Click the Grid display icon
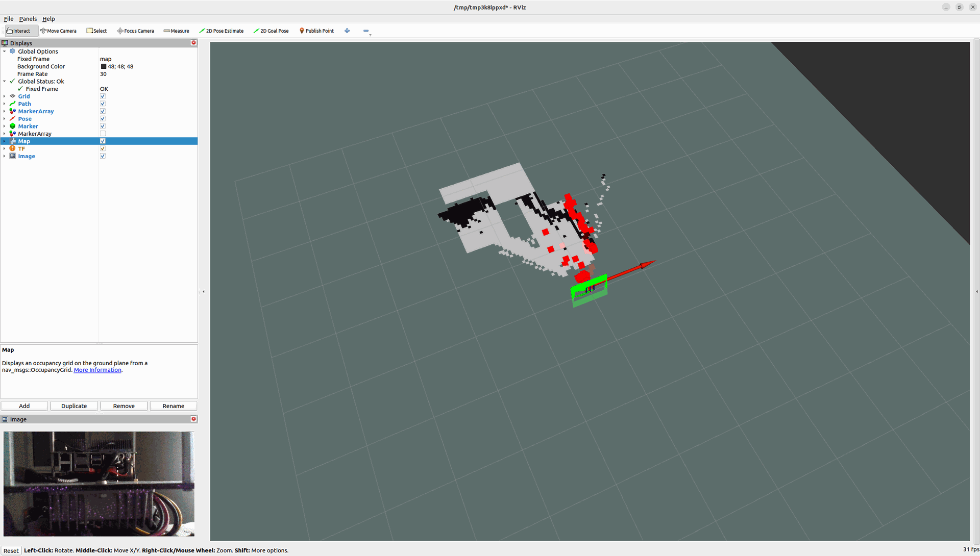The height and width of the screenshot is (556, 980). pyautogui.click(x=13, y=96)
